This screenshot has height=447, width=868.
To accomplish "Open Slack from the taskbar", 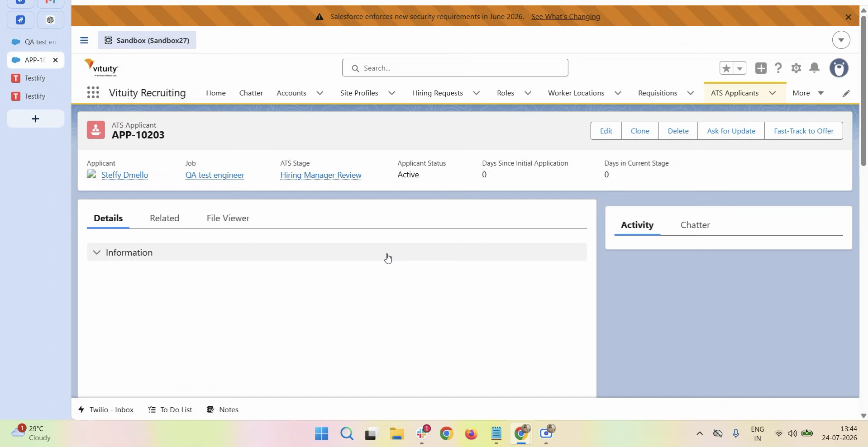I will pyautogui.click(x=422, y=434).
